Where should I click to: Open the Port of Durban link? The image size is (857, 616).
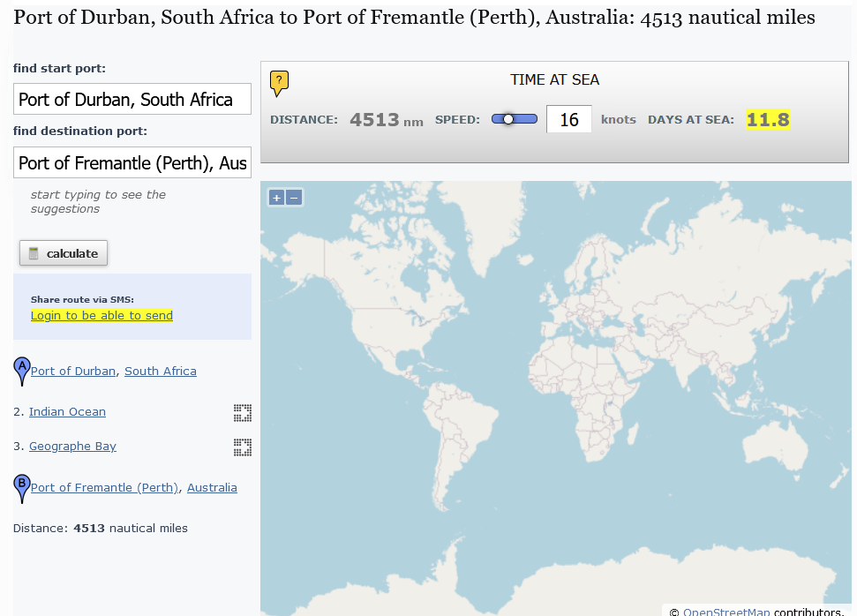[x=73, y=372]
